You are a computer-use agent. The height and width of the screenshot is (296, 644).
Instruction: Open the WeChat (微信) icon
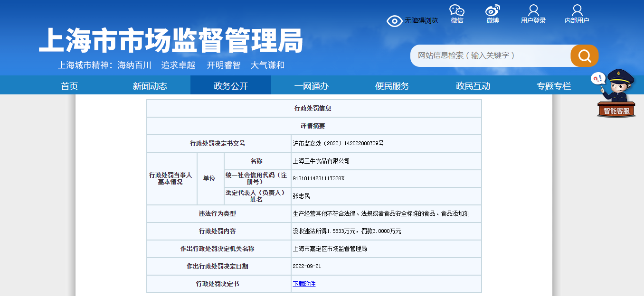[x=457, y=10]
